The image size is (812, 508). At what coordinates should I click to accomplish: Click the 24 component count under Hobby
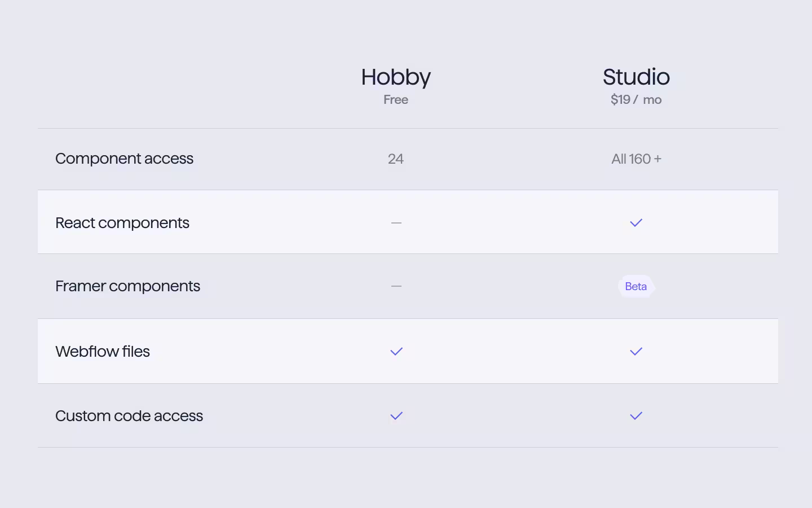[x=396, y=159]
